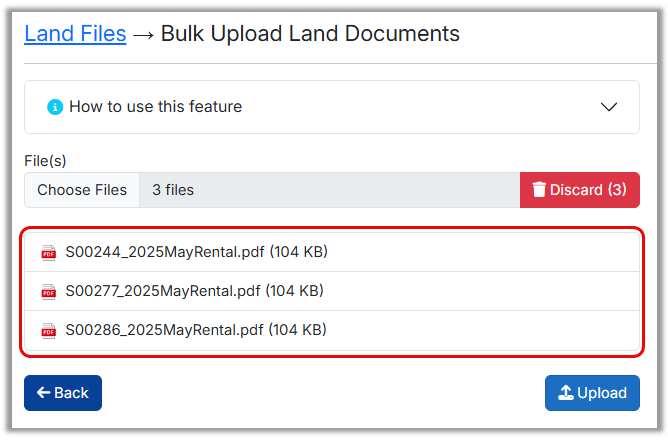Expand the 'How to use this feature' text
The height and width of the screenshot is (440, 668).
155,107
